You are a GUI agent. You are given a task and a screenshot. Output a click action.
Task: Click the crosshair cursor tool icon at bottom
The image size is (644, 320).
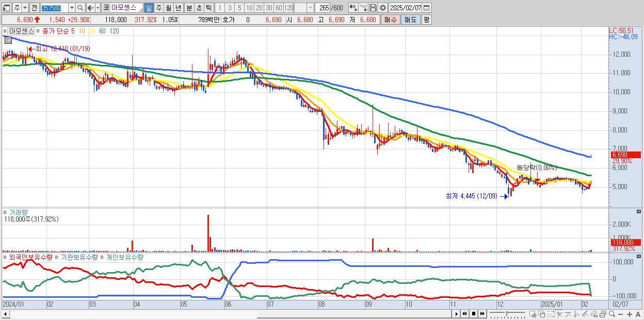click(x=559, y=314)
